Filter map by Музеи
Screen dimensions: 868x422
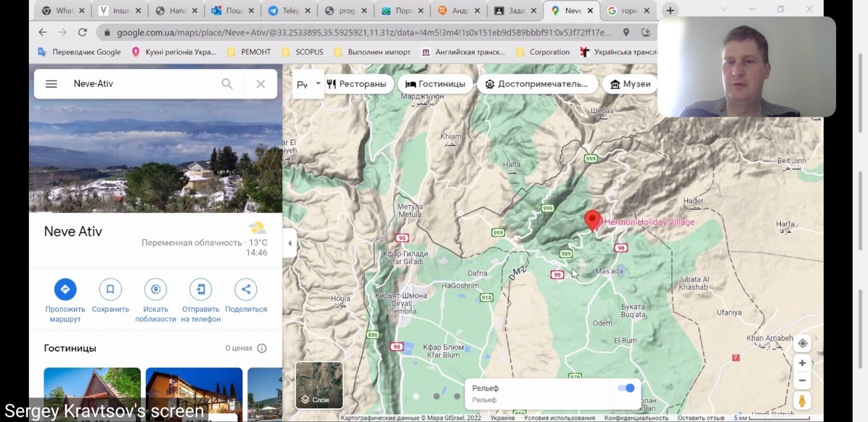click(x=630, y=84)
